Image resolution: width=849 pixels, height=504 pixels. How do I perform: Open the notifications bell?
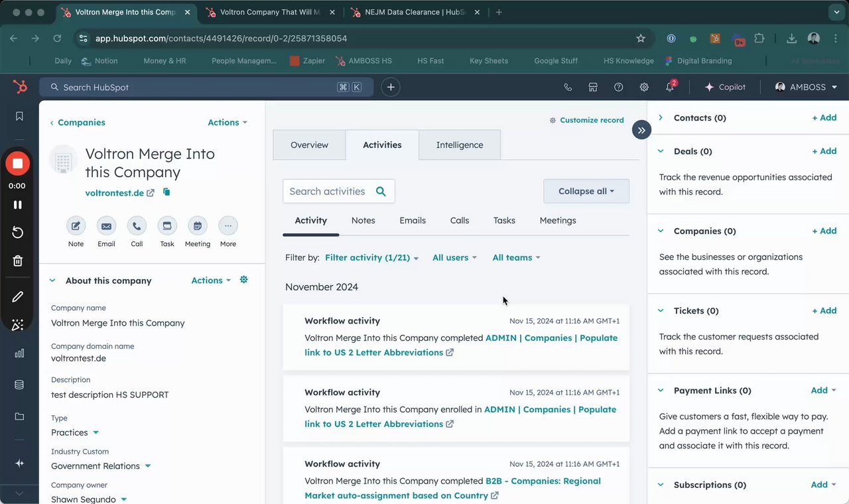(670, 87)
